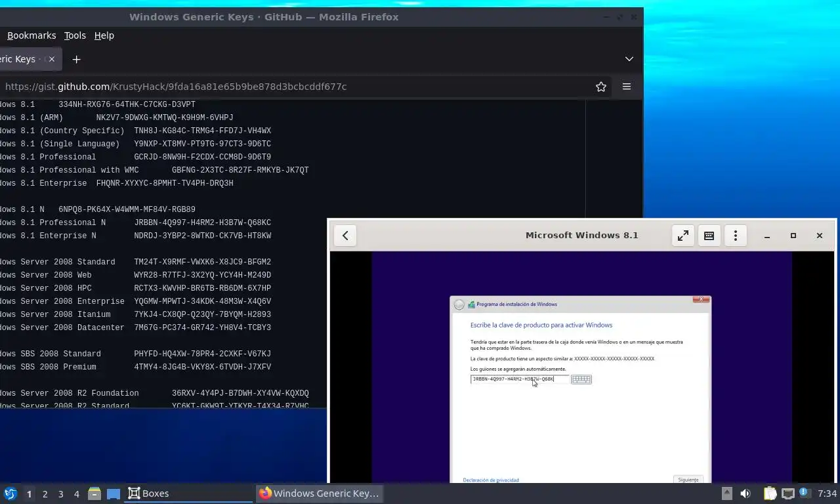Switch to virtual desktop 3
The width and height of the screenshot is (840, 504).
(x=60, y=494)
